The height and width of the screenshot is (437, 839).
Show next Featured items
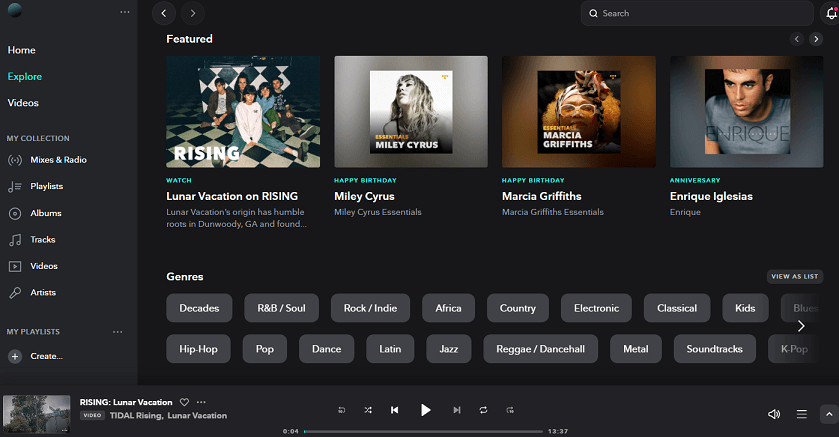816,39
